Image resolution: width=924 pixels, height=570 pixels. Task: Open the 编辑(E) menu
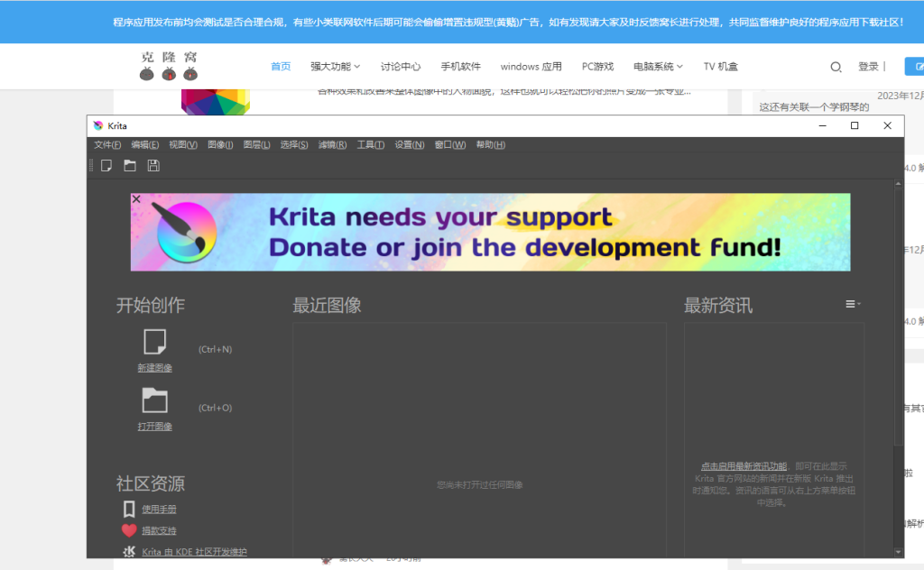click(x=145, y=145)
